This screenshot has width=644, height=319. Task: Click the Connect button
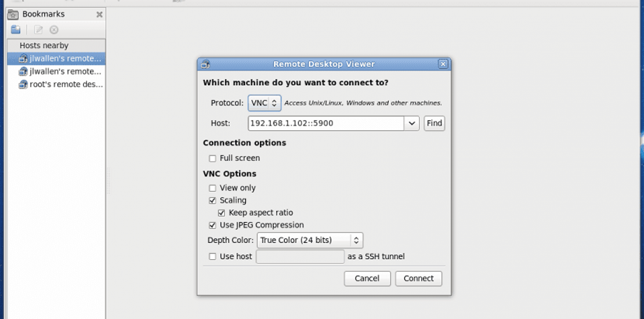click(x=418, y=278)
